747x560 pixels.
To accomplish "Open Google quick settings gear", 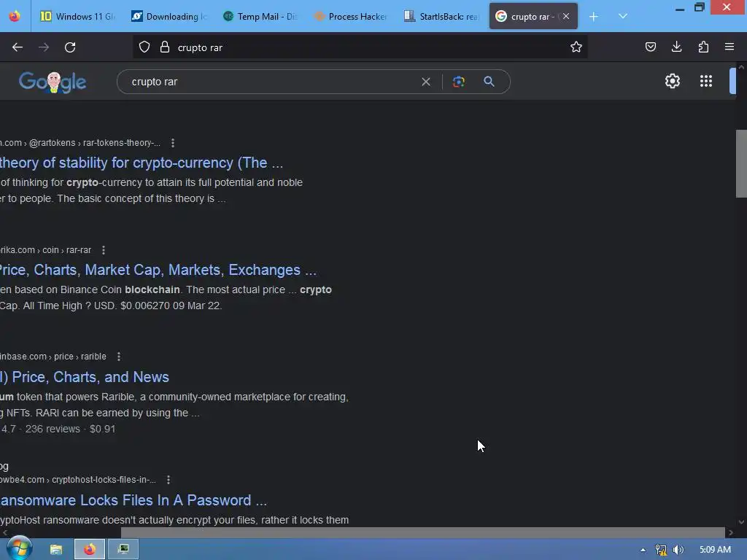I will point(672,81).
